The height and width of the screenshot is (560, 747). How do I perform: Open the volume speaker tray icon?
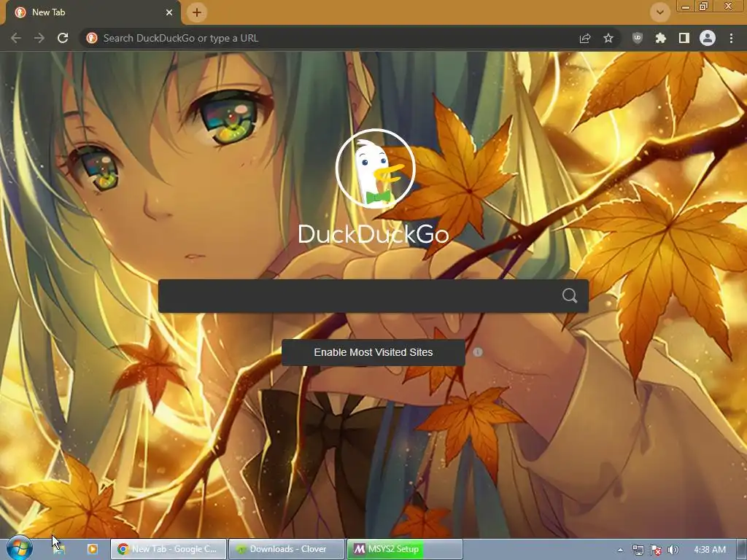673,550
